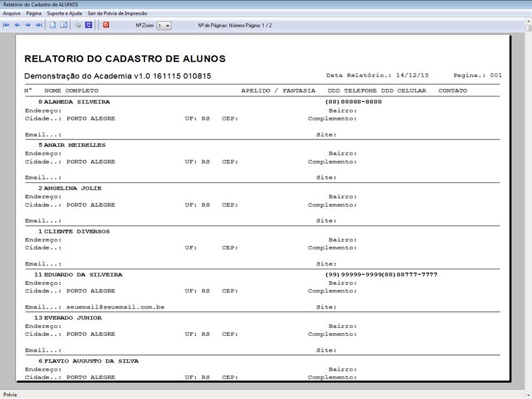Go to previous page arrow icon
This screenshot has width=532, height=399.
[17, 25]
